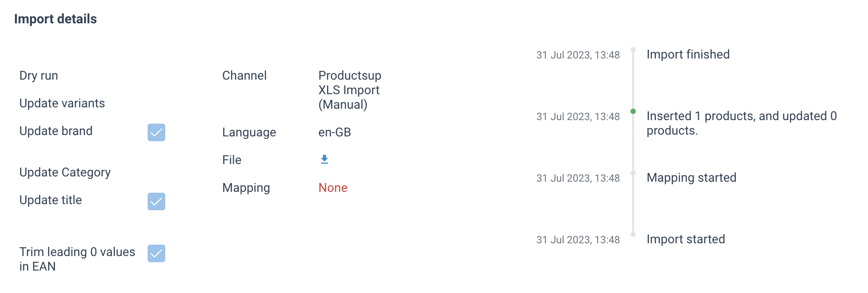The height and width of the screenshot is (293, 868).
Task: Click the Import started event text
Action: [x=686, y=239]
